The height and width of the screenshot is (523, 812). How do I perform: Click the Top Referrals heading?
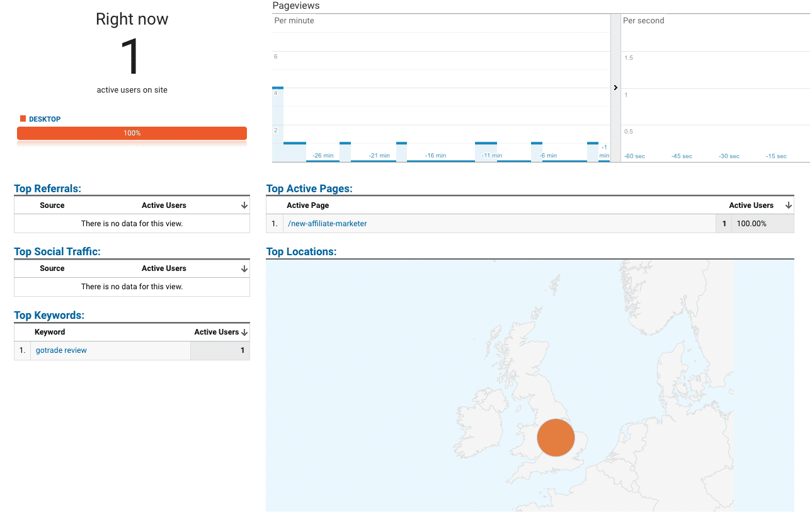(x=48, y=188)
